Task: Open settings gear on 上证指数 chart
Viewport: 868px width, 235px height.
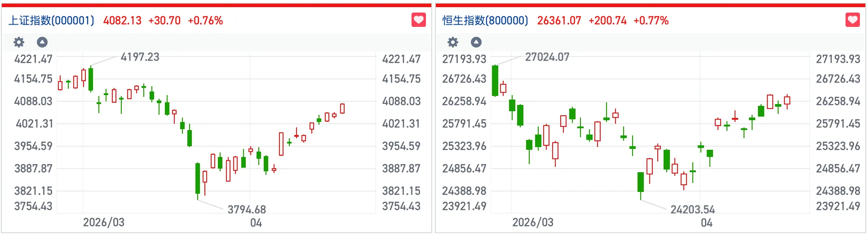Action: pyautogui.click(x=19, y=42)
